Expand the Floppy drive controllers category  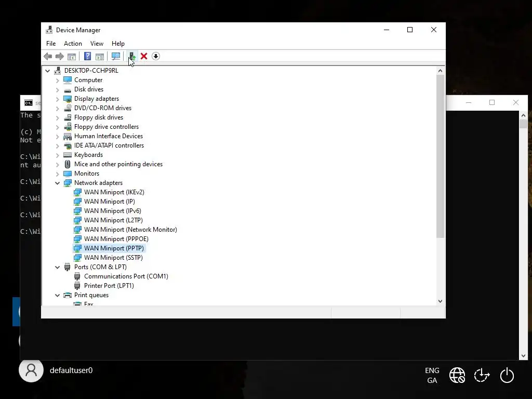click(x=57, y=127)
